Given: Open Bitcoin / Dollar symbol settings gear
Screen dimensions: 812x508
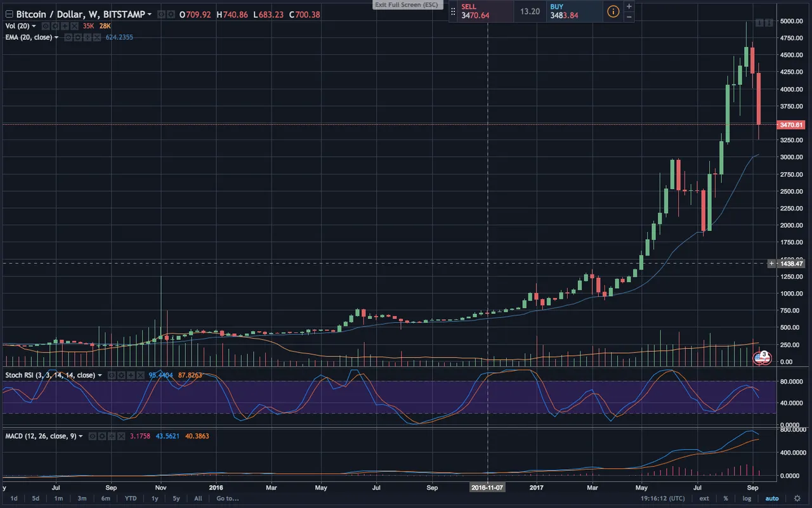Looking at the screenshot, I should coord(171,14).
